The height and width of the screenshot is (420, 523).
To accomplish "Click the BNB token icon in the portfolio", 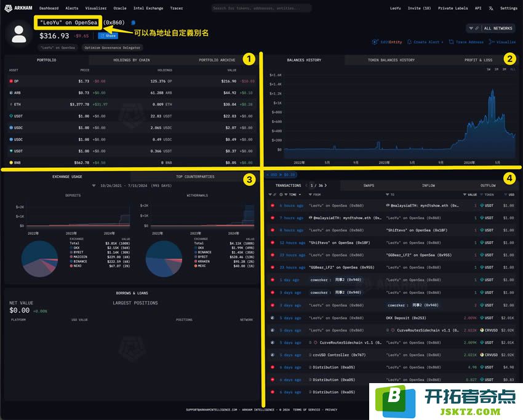I will (x=11, y=163).
